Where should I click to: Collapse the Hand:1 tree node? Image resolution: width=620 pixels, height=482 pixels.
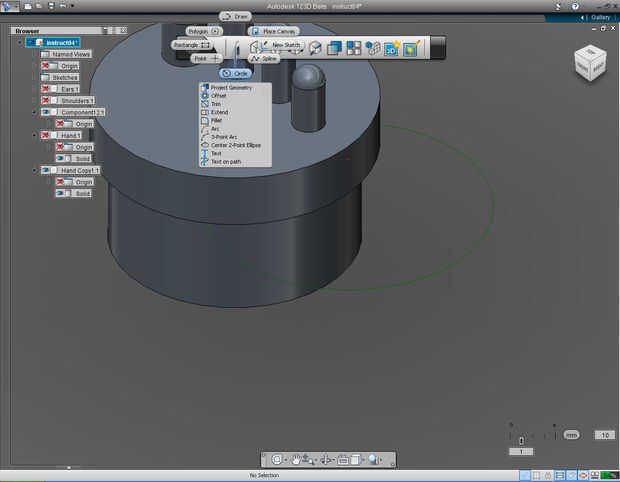pyautogui.click(x=34, y=135)
